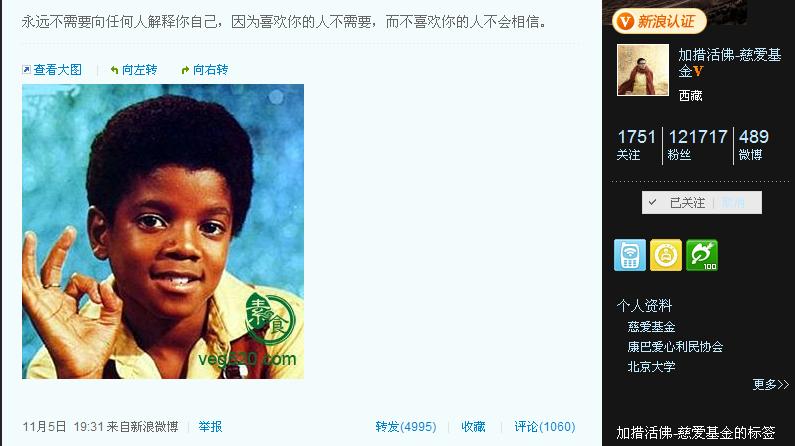795x446 pixels.
Task: Click the yellow face medal badge
Action: click(666, 255)
